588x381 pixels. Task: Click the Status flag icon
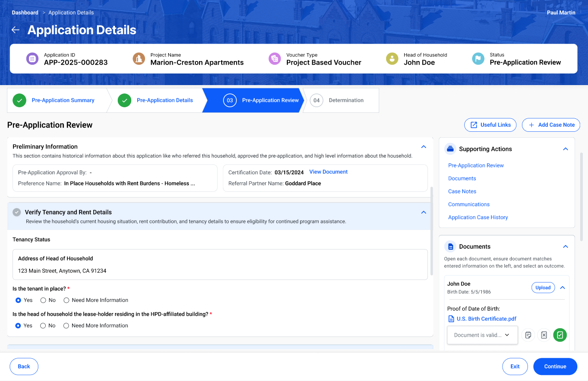[478, 59]
